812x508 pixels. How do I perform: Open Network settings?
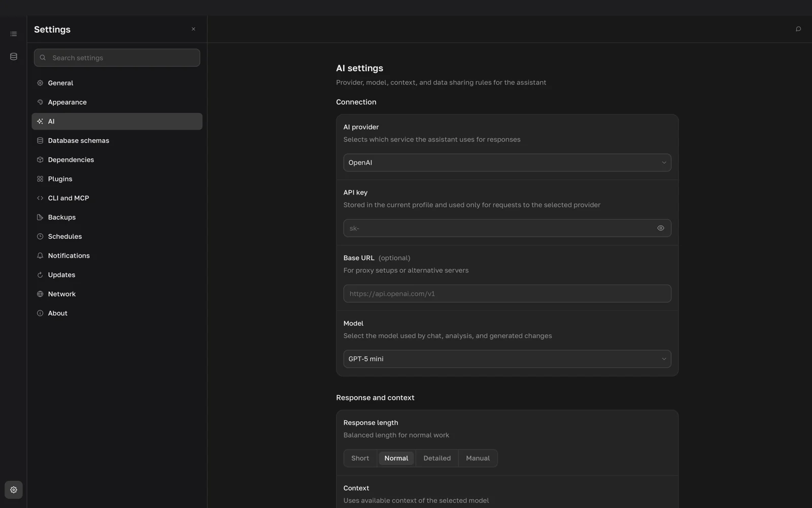(x=117, y=294)
